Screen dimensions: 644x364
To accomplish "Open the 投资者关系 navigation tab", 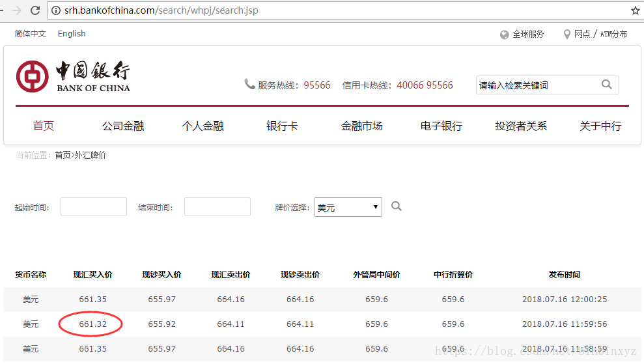I will 521,126.
